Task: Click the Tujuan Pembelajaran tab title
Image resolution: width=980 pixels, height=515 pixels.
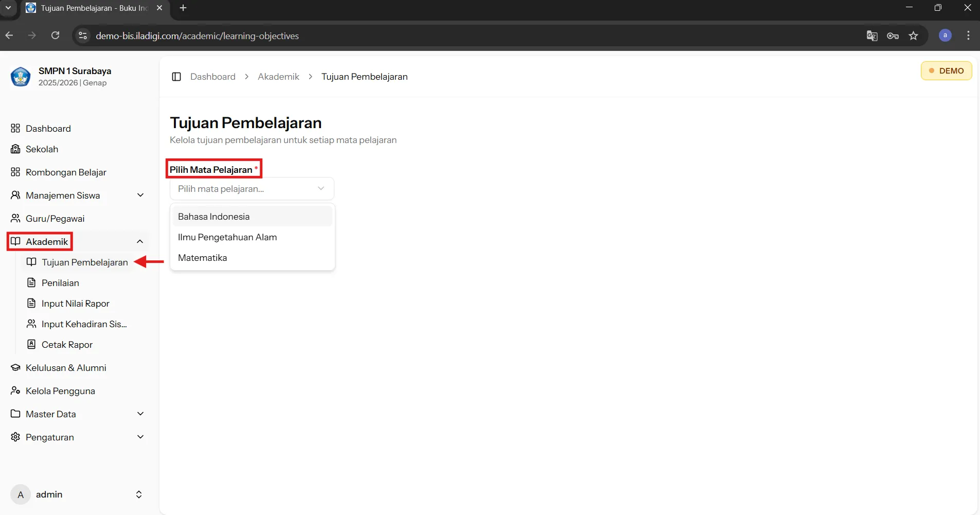Action: coord(94,8)
